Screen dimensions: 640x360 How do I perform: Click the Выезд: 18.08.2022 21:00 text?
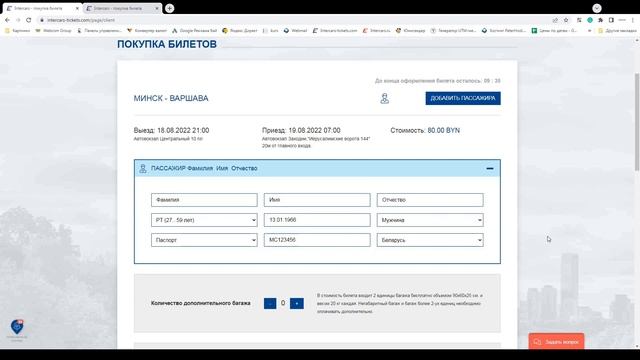pyautogui.click(x=171, y=131)
